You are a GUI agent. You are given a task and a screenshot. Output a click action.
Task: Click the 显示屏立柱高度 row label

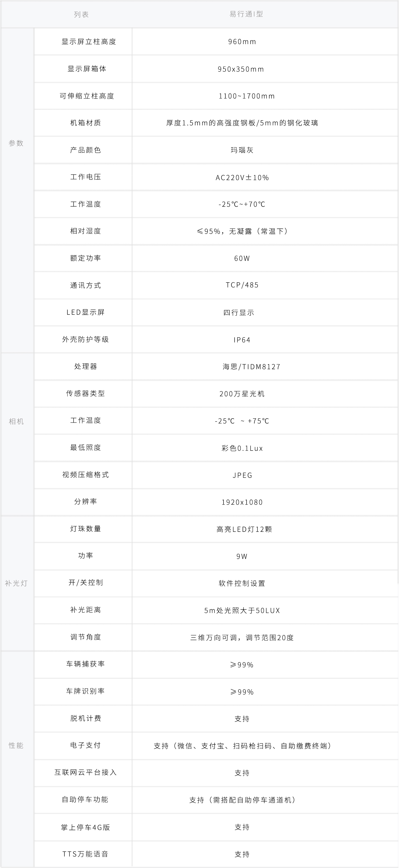point(89,42)
